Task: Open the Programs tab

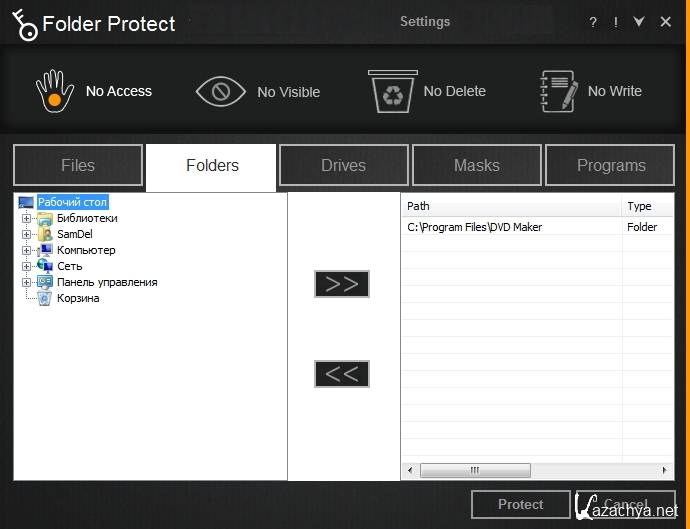Action: [611, 166]
